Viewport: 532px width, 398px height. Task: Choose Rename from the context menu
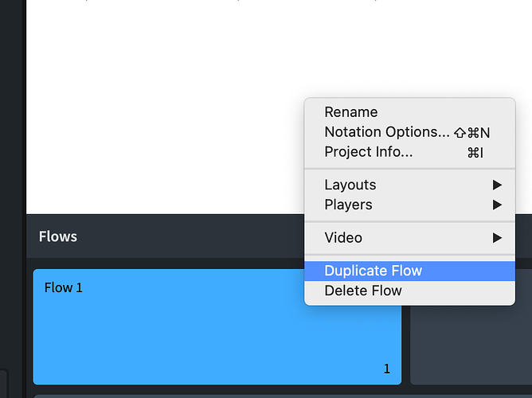[x=351, y=112]
